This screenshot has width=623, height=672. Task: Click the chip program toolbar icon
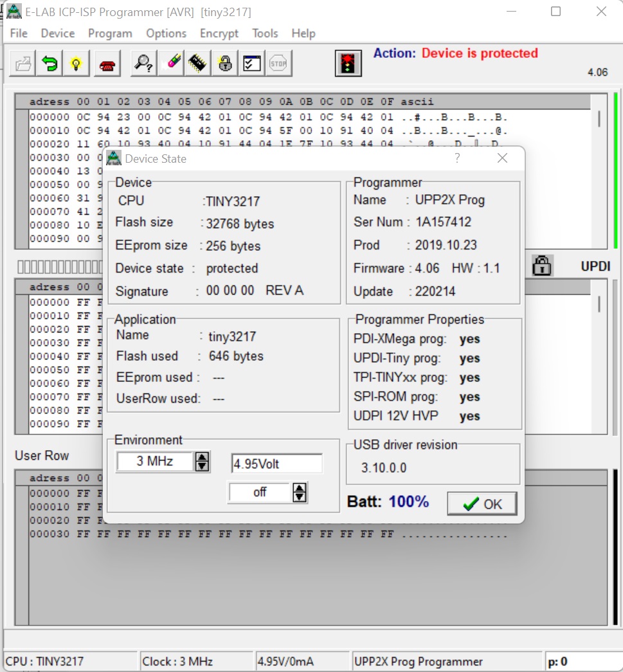[197, 64]
